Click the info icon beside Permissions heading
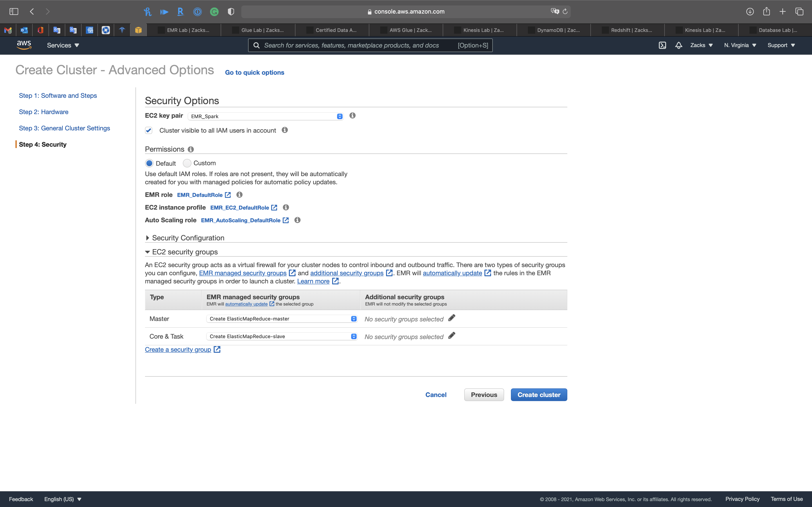 (191, 149)
